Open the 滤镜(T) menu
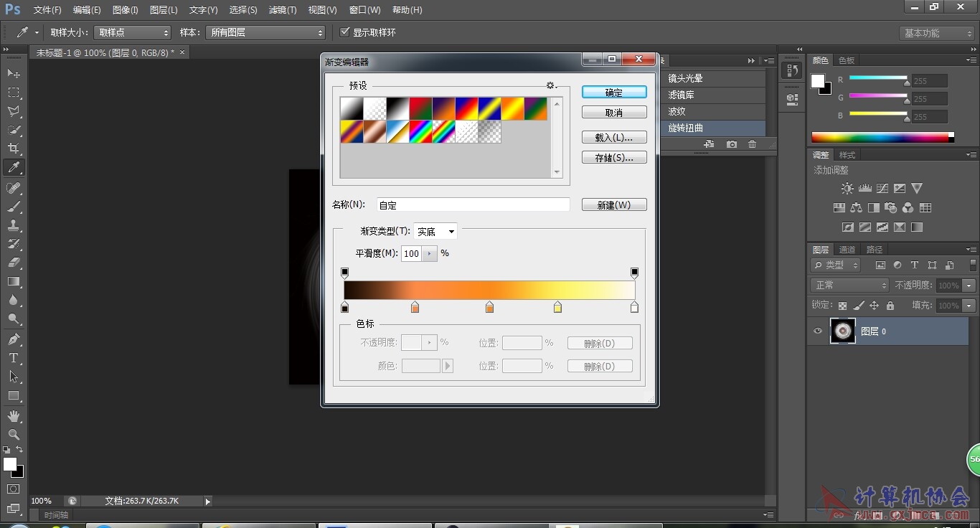Screen dimensions: 980x528 283,10
